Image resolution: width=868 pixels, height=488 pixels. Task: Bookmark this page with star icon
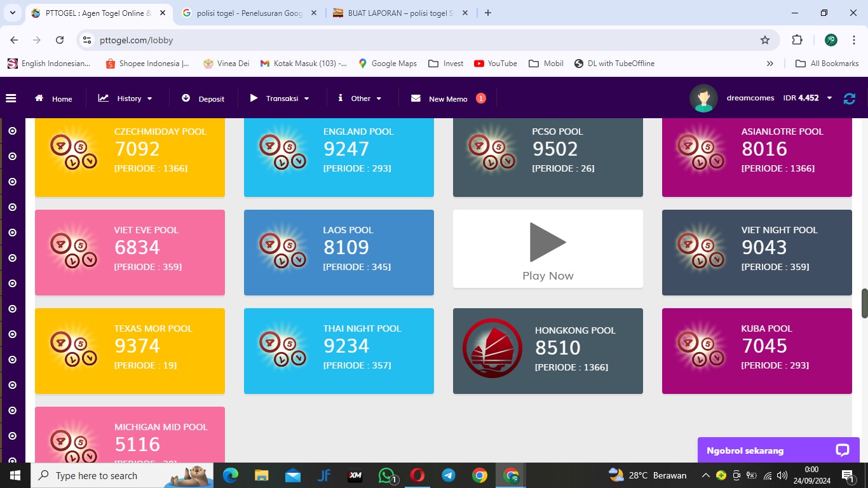tap(765, 40)
